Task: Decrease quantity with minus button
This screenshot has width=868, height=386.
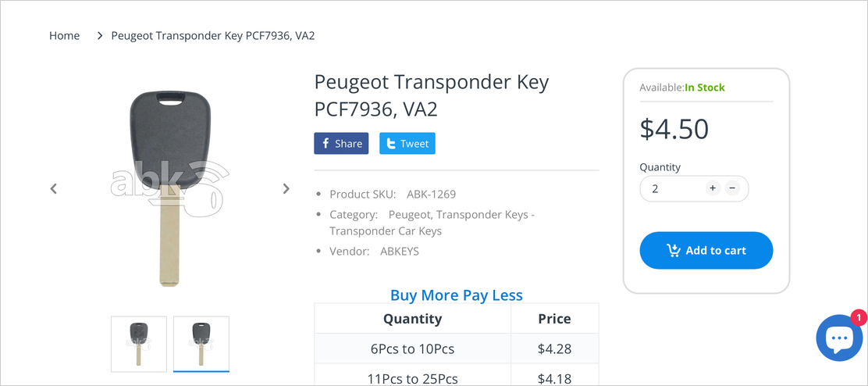Action: 732,188
